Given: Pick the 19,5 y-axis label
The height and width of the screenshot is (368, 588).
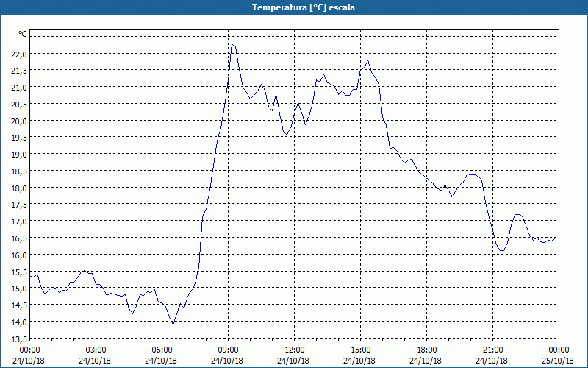Looking at the screenshot, I should [20, 138].
